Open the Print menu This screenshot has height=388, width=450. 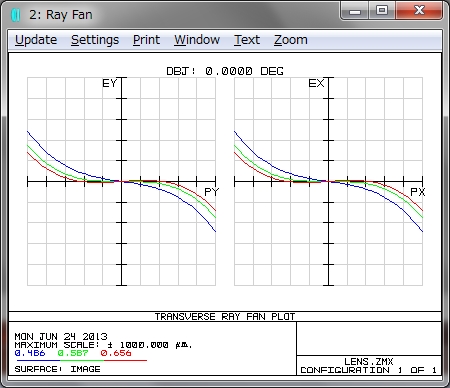pyautogui.click(x=146, y=40)
